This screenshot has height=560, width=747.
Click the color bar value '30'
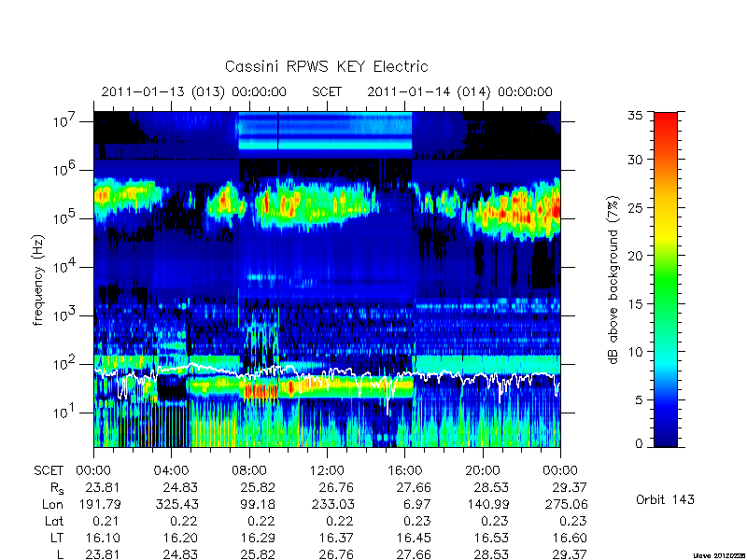[635, 160]
